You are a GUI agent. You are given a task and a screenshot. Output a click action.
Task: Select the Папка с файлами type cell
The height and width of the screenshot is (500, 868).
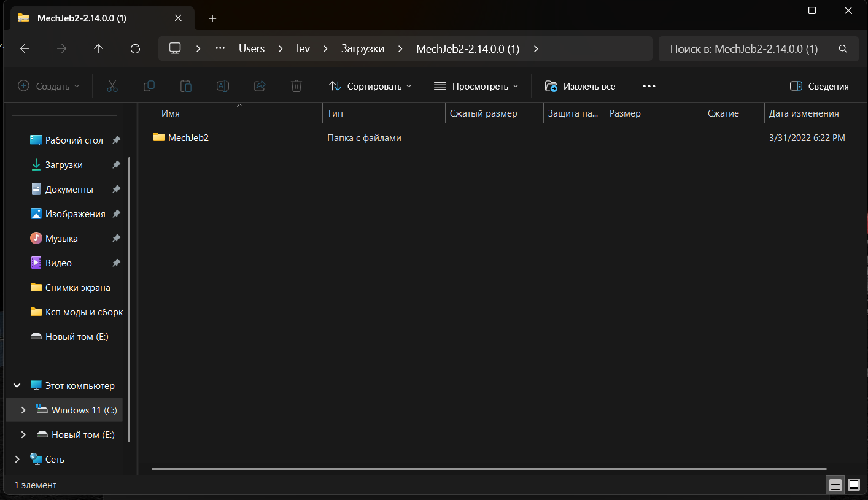click(x=364, y=138)
